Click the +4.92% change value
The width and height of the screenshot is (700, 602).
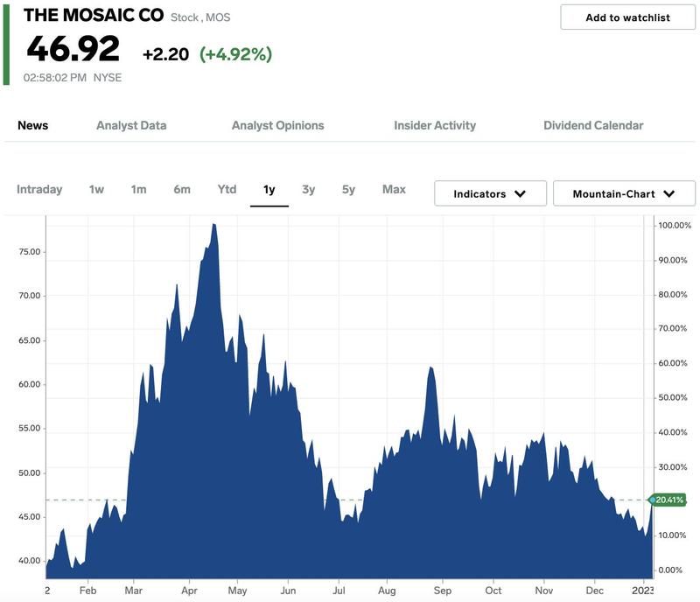click(x=235, y=54)
